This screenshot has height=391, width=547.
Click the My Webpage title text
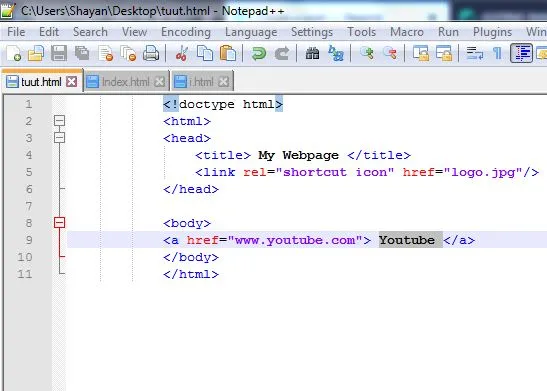click(299, 155)
